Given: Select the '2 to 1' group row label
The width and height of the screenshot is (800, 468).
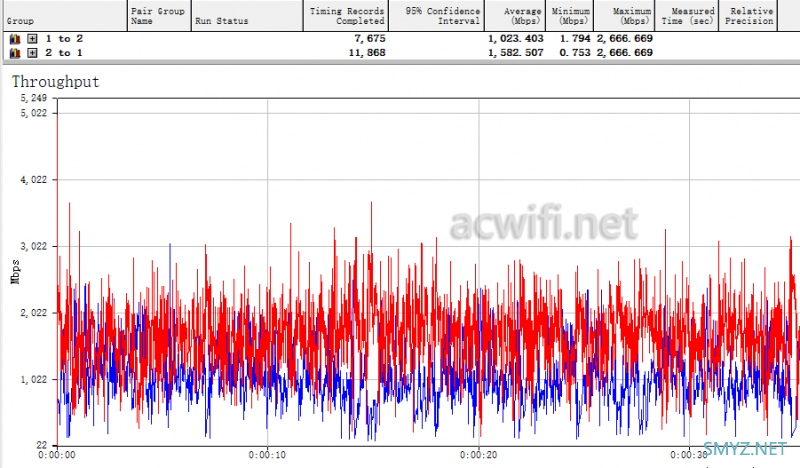Looking at the screenshot, I should [x=64, y=52].
